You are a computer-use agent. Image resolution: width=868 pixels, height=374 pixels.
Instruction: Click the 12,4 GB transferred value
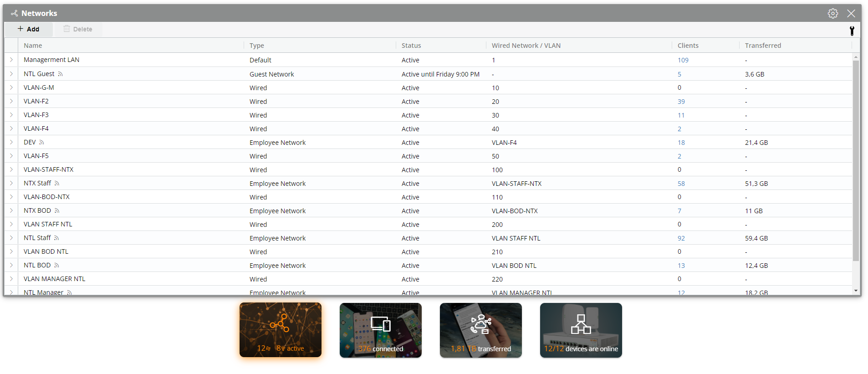point(756,266)
